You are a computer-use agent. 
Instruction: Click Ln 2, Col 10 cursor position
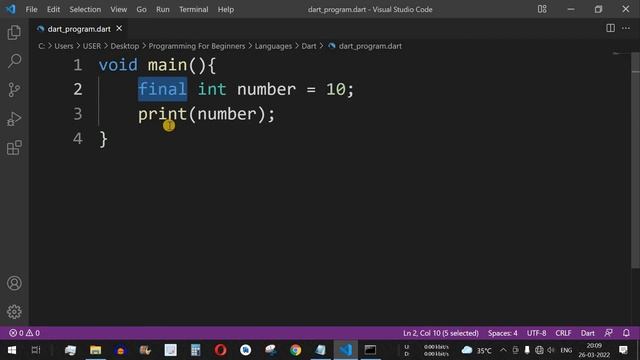[441, 333]
